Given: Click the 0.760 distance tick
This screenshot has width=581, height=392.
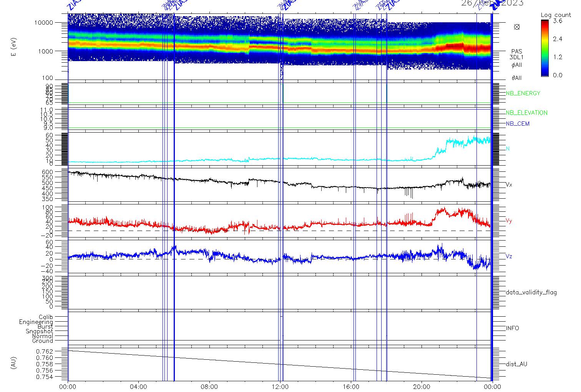Looking at the screenshot, I should (x=45, y=358).
